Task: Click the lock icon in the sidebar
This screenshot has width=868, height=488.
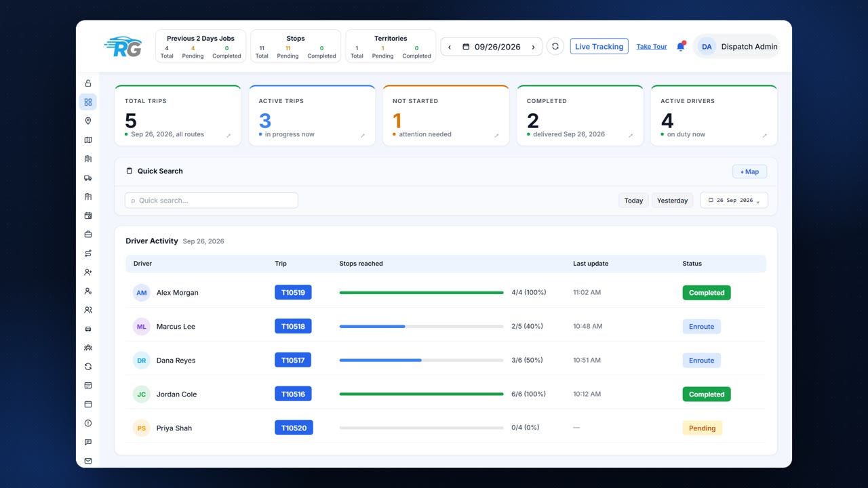Action: coord(87,83)
